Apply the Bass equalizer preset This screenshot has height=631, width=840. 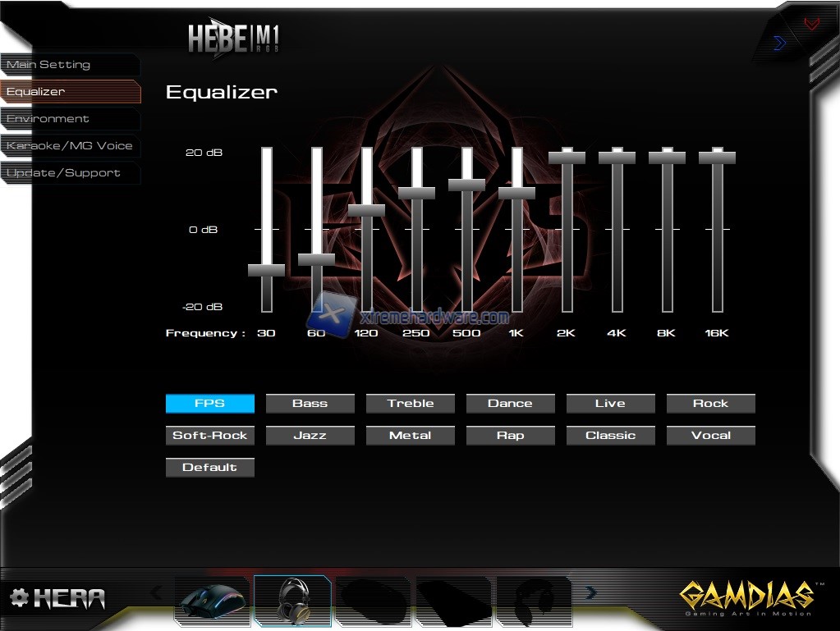[310, 404]
